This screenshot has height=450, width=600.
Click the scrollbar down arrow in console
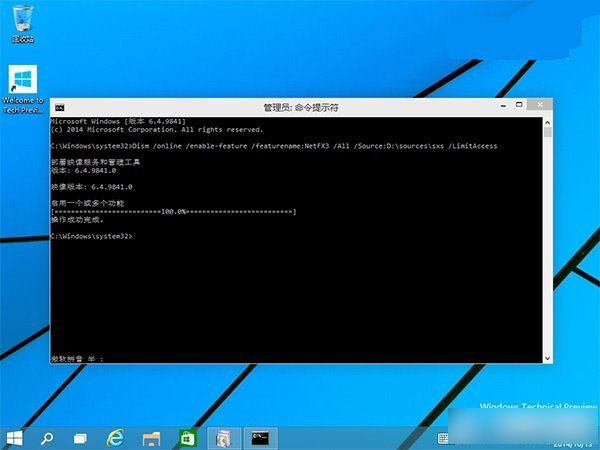(548, 357)
